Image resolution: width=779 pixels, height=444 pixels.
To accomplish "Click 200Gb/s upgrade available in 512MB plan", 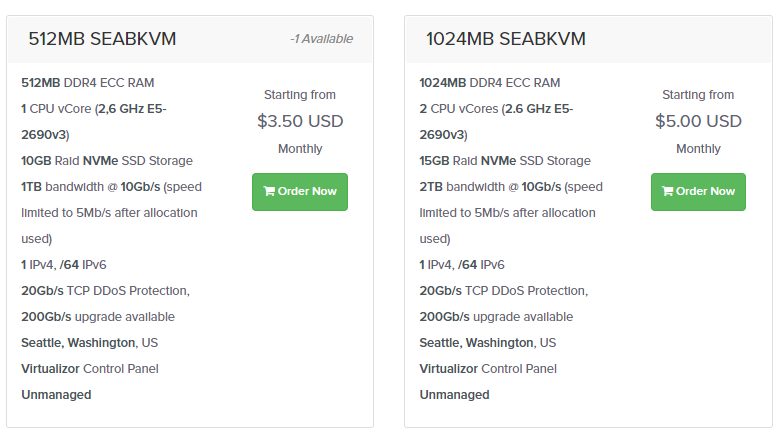I will coord(98,317).
